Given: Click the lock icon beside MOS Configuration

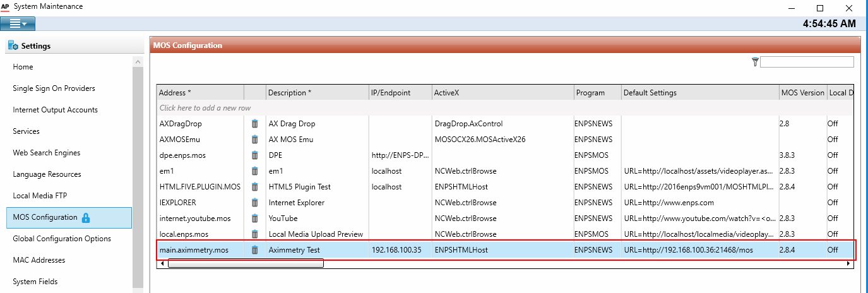Looking at the screenshot, I should [x=86, y=218].
